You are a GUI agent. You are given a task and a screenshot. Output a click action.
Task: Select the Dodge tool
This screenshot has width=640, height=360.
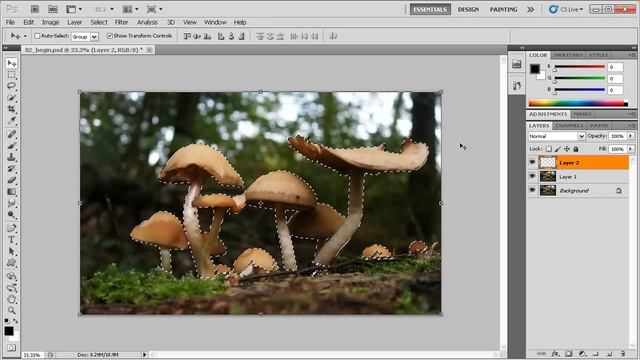tap(11, 214)
